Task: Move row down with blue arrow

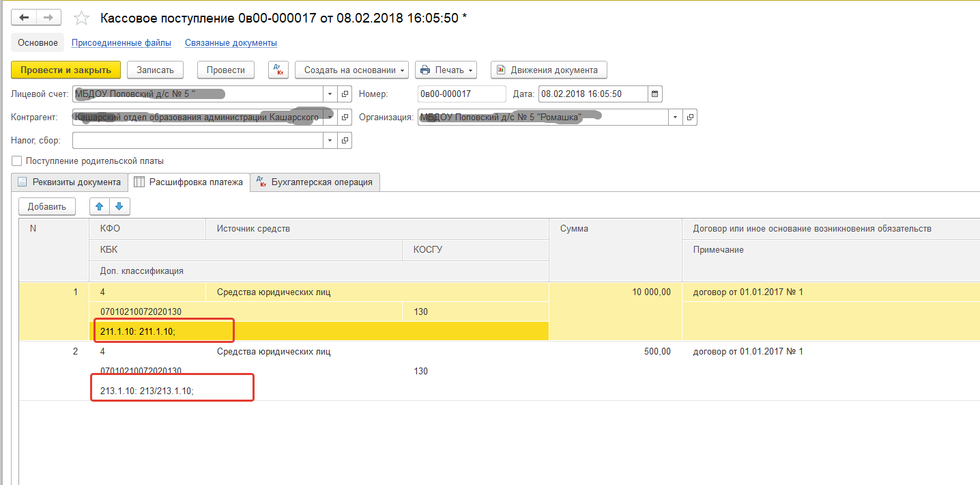Action: tap(119, 206)
